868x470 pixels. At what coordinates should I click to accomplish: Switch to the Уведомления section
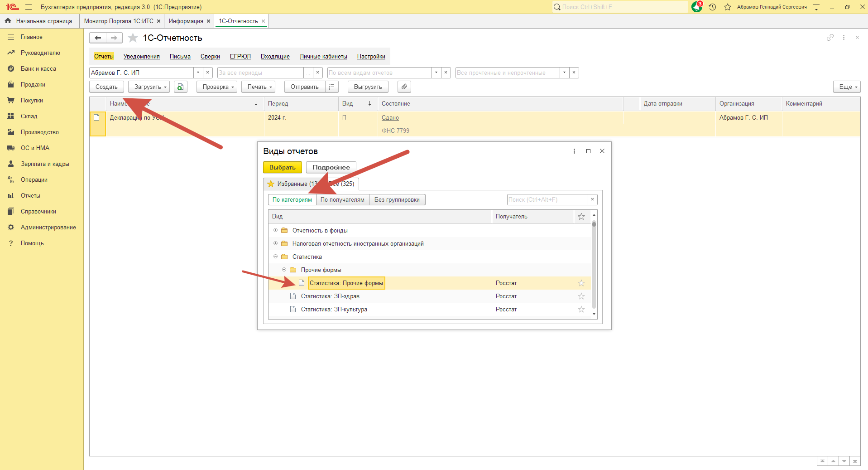[141, 57]
